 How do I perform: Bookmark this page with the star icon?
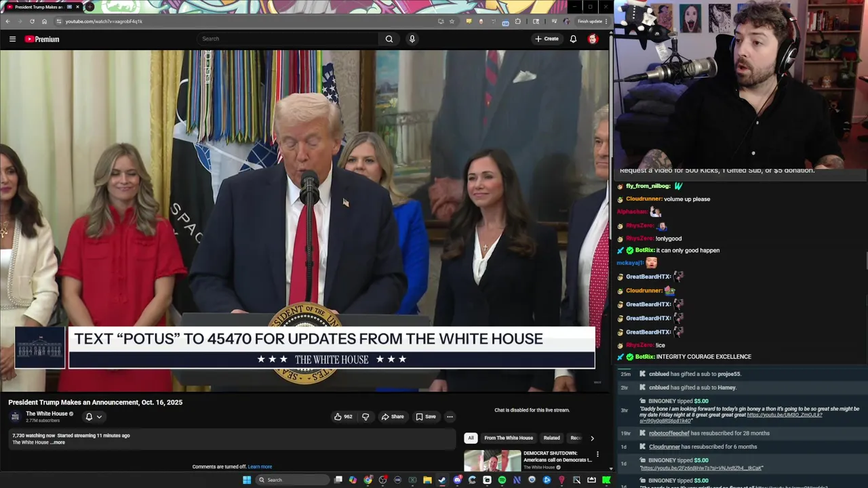452,21
